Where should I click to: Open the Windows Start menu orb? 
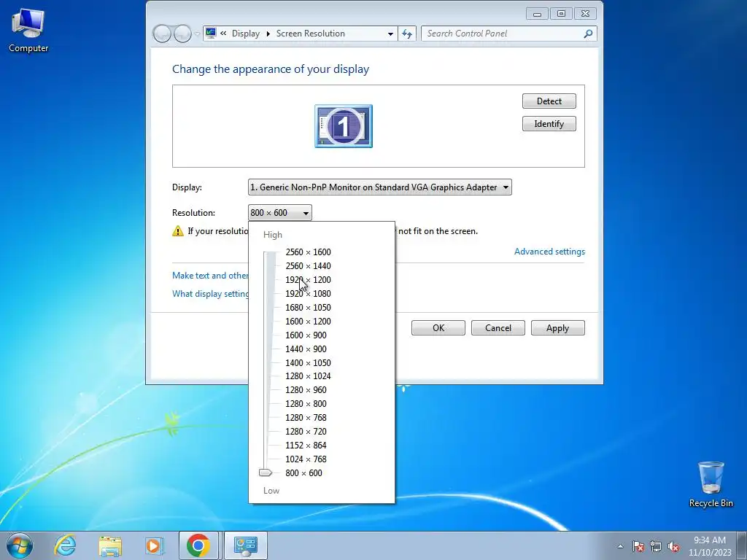coord(20,545)
